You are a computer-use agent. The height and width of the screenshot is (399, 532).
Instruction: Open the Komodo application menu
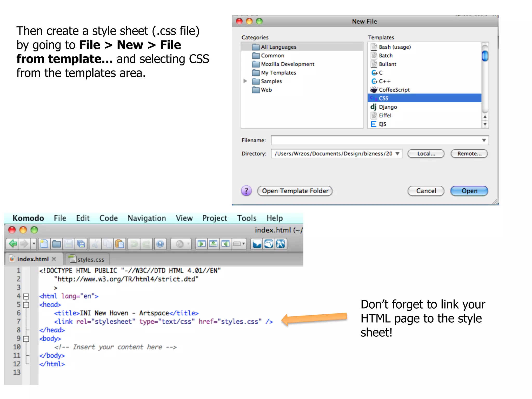click(28, 218)
